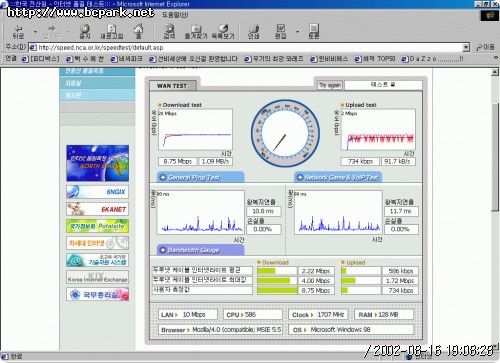
Task: Open 게시판 sidebar menu item
Action: click(97, 95)
